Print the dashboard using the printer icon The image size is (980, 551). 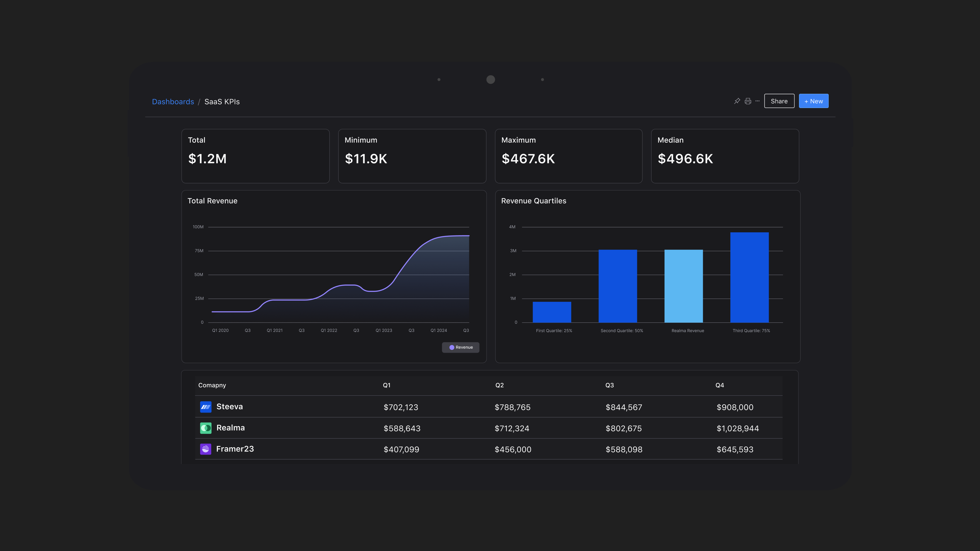coord(748,101)
